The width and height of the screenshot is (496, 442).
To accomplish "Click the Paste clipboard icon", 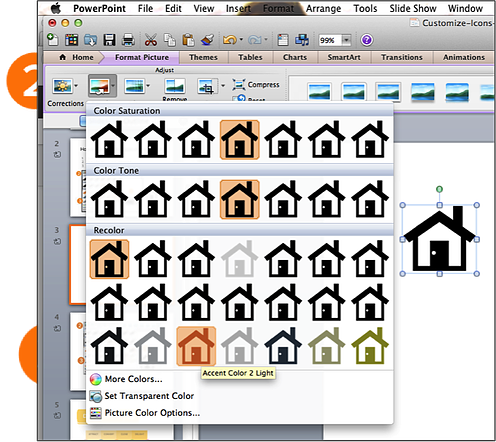I will [188, 40].
